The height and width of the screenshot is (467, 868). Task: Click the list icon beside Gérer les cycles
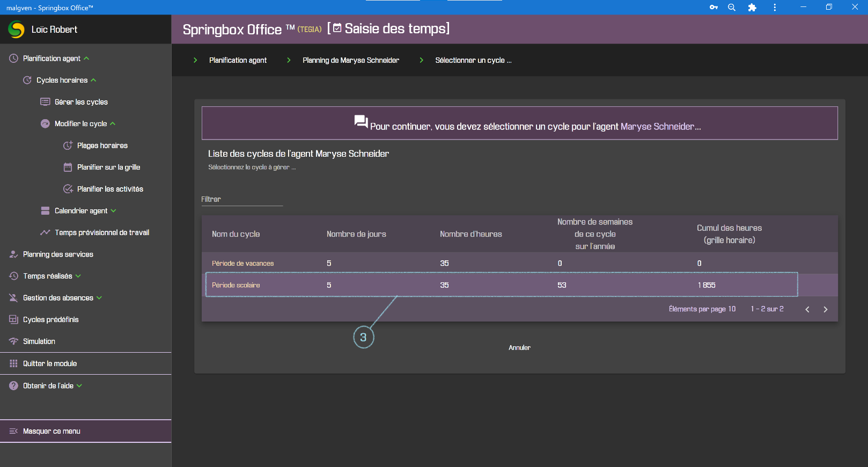click(x=46, y=102)
